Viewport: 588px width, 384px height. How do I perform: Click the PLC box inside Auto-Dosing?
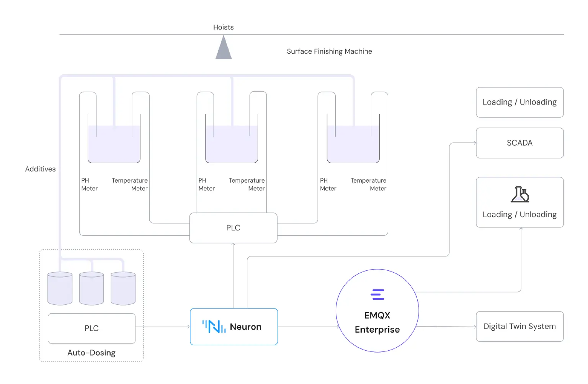[x=91, y=328]
